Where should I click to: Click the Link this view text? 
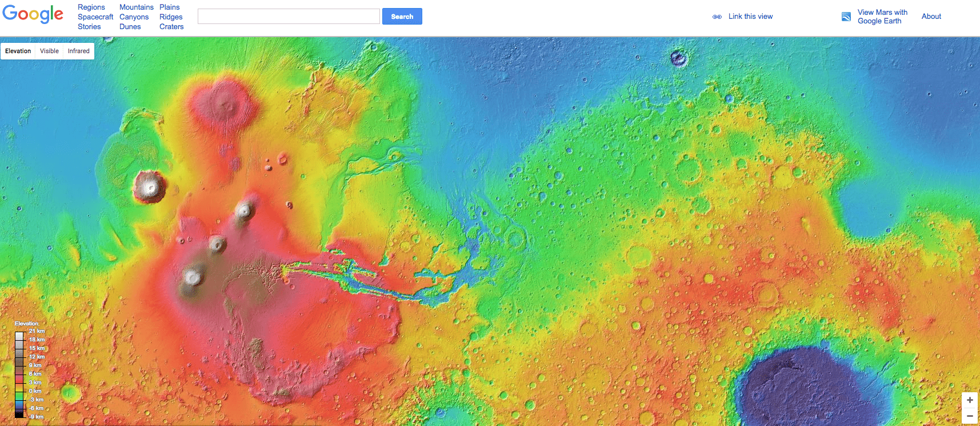point(750,17)
